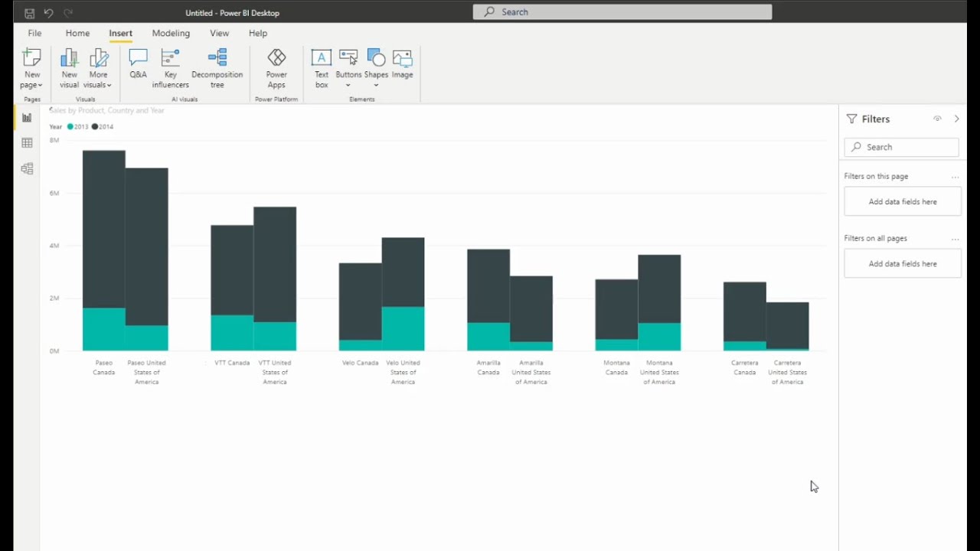Select the Montana Canada bar
The image size is (980, 551).
(x=617, y=315)
